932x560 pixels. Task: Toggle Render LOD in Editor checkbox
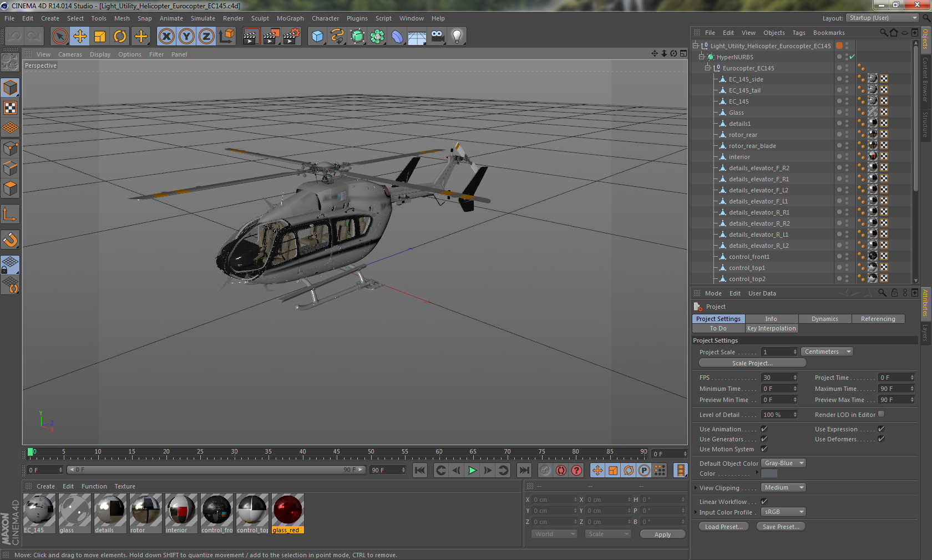point(881,414)
